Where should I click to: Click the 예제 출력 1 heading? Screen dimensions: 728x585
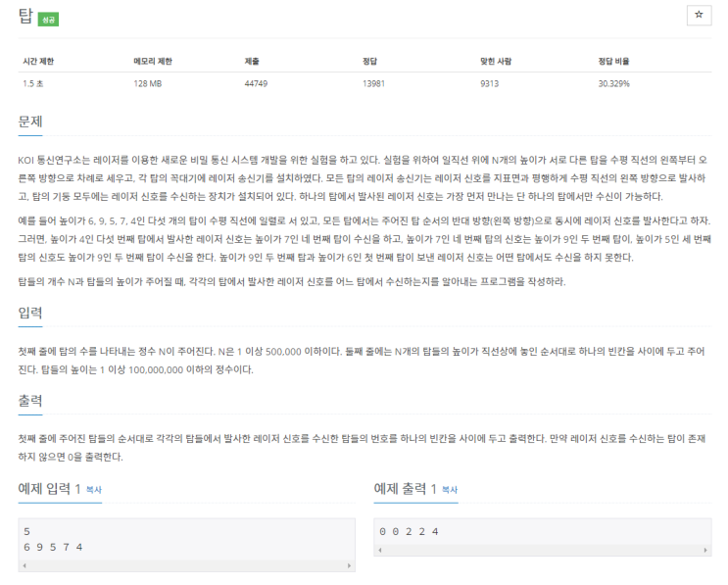[405, 489]
